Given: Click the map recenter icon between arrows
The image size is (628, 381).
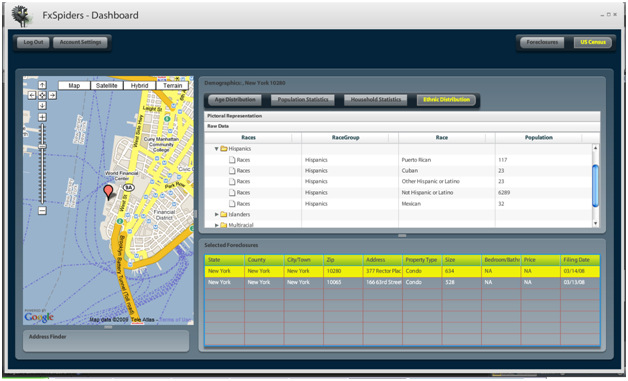Looking at the screenshot, I should click(42, 95).
